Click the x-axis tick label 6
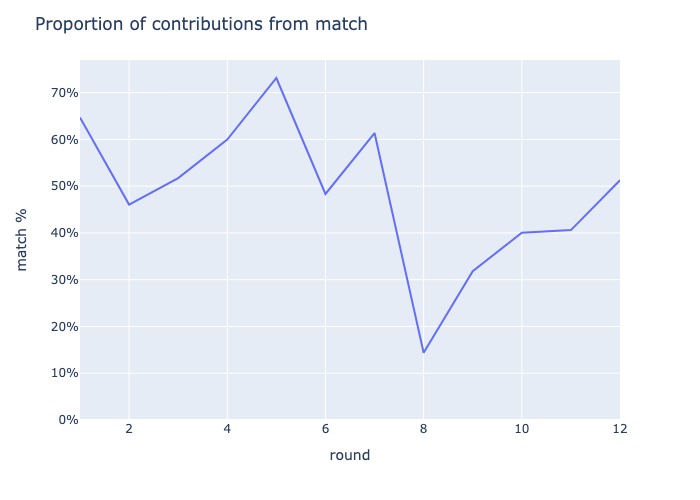This screenshot has width=700, height=500. [x=325, y=429]
